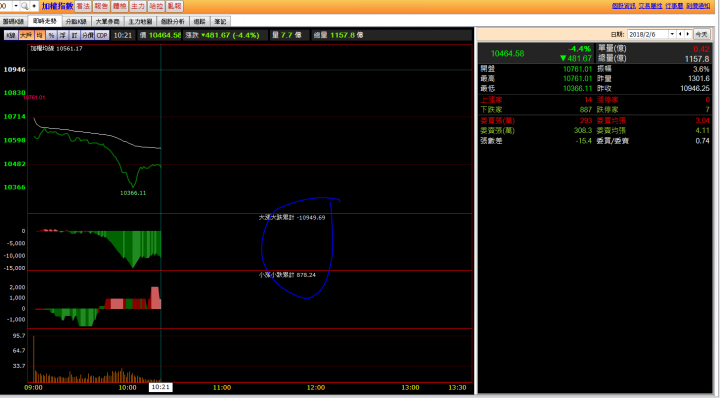Click the 哈拉 button
720x398 pixels.
pos(156,6)
